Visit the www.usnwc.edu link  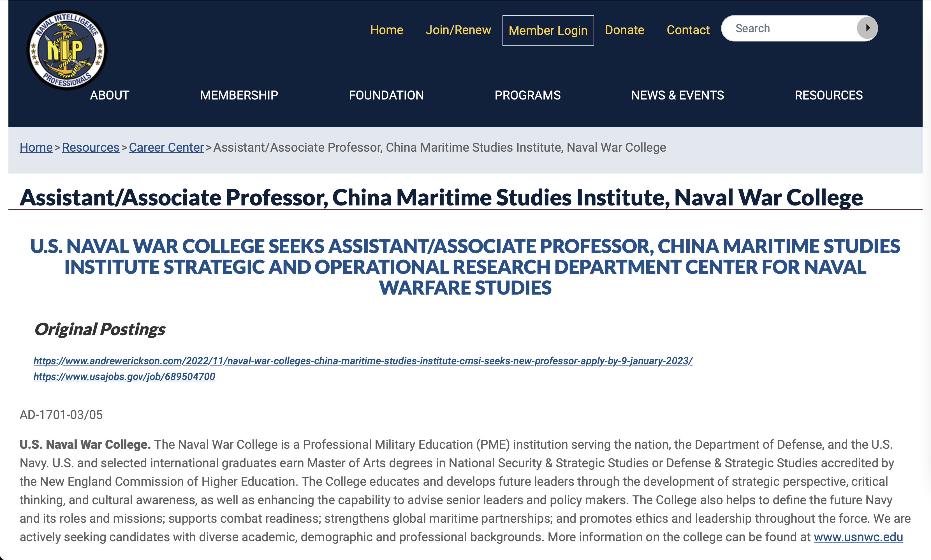(x=858, y=537)
